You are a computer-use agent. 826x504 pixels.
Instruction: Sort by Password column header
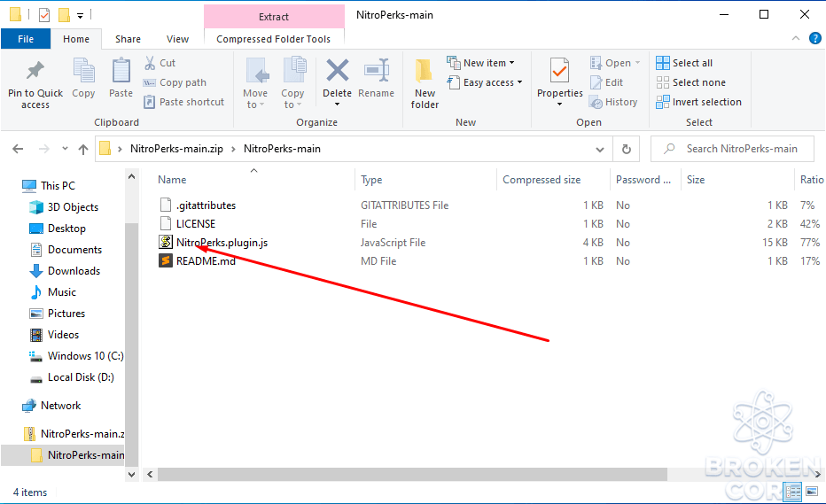click(643, 180)
